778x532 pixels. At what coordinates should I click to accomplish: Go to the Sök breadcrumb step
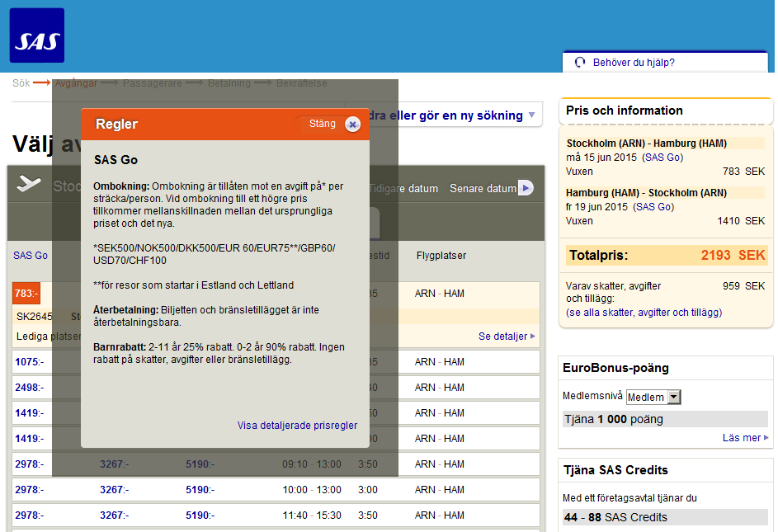21,82
